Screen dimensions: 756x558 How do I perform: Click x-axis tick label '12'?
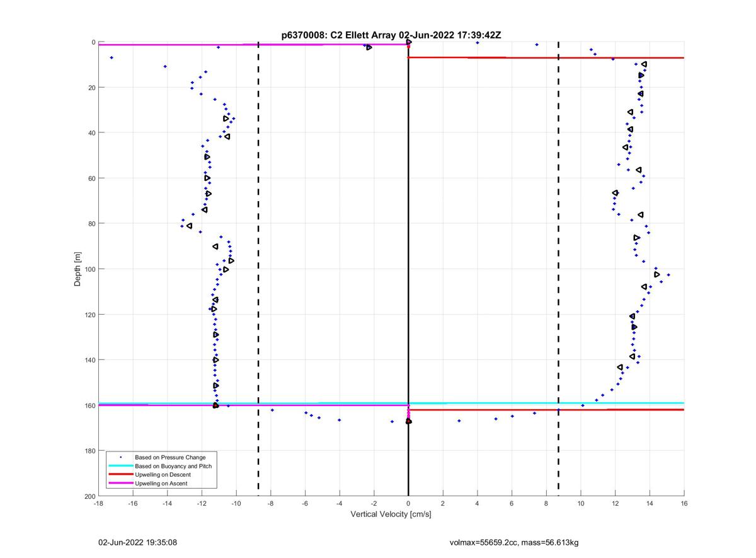(616, 504)
